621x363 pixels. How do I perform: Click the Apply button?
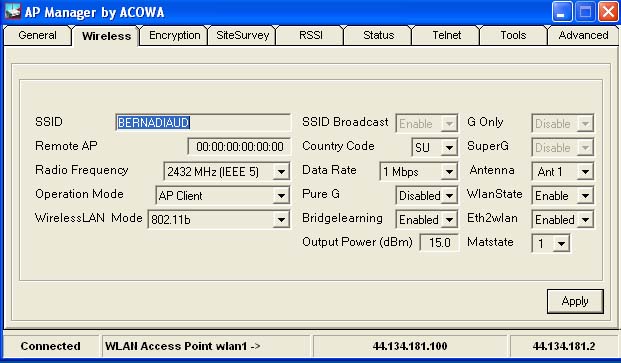point(575,301)
